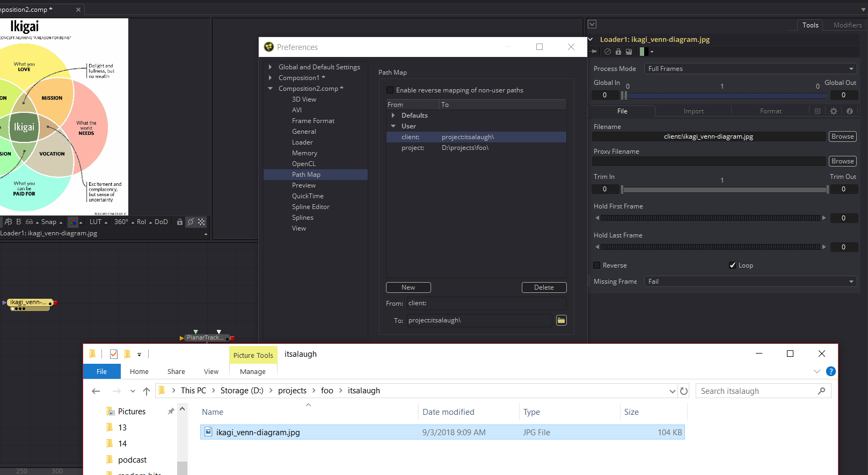Click the Search itsalaugh box
The height and width of the screenshot is (475, 868).
tap(763, 391)
